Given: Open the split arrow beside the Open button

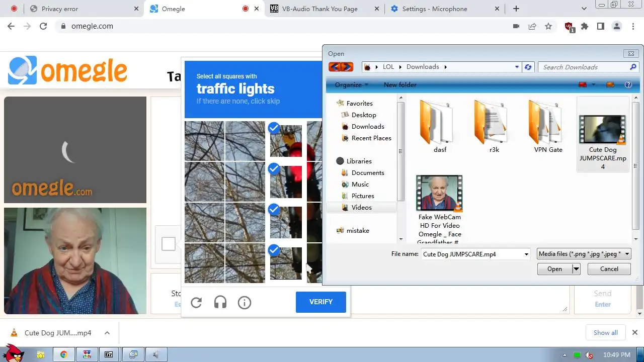Looking at the screenshot, I should 576,269.
